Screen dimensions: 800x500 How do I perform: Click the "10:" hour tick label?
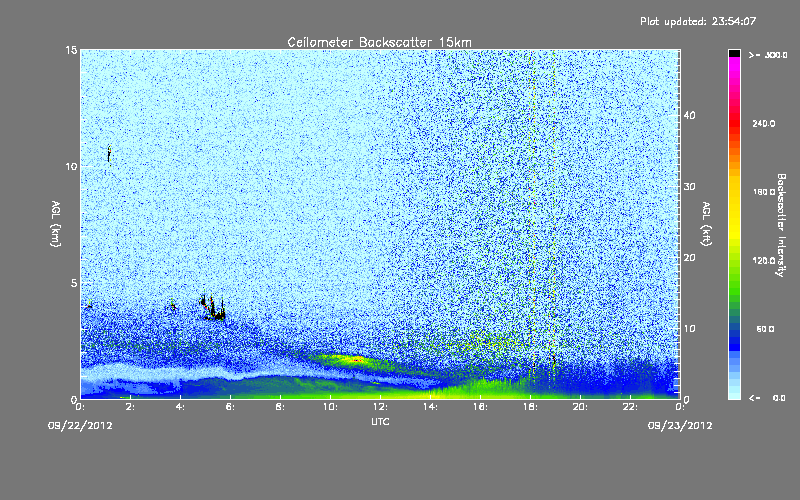click(x=331, y=407)
